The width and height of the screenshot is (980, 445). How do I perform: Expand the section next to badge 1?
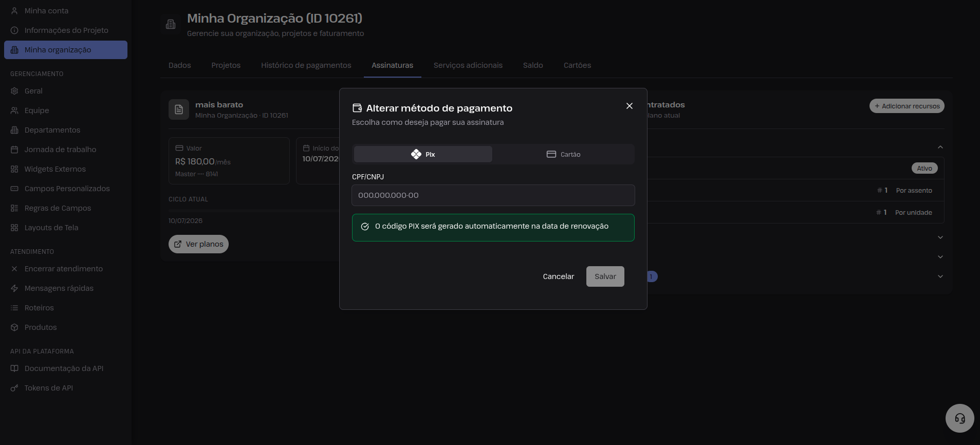click(940, 276)
